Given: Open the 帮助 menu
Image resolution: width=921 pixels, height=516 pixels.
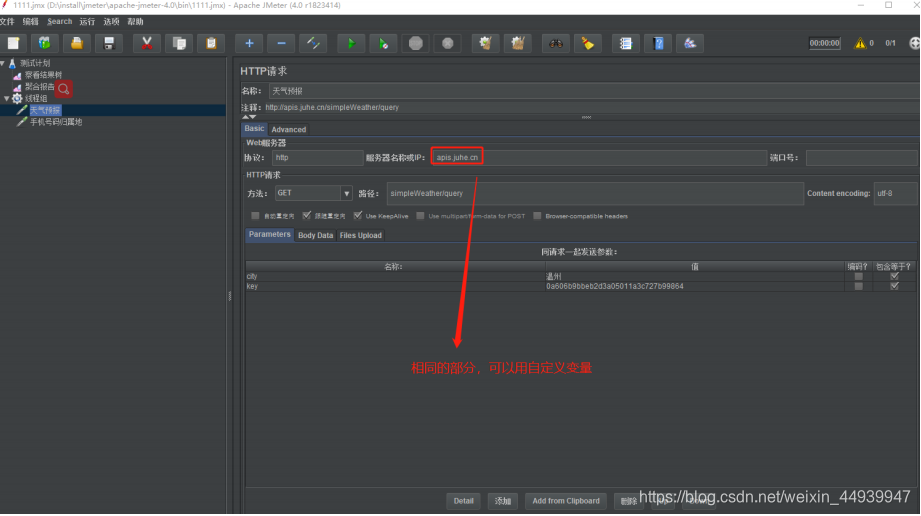Looking at the screenshot, I should point(135,22).
